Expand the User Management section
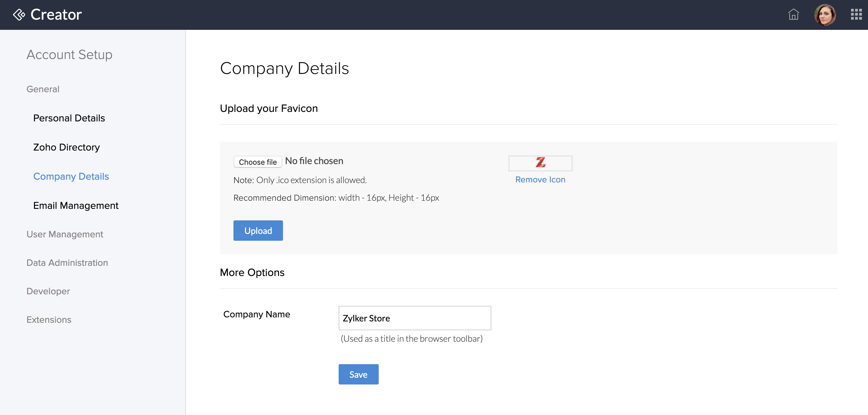Screen dimensions: 868x415 coord(65,234)
